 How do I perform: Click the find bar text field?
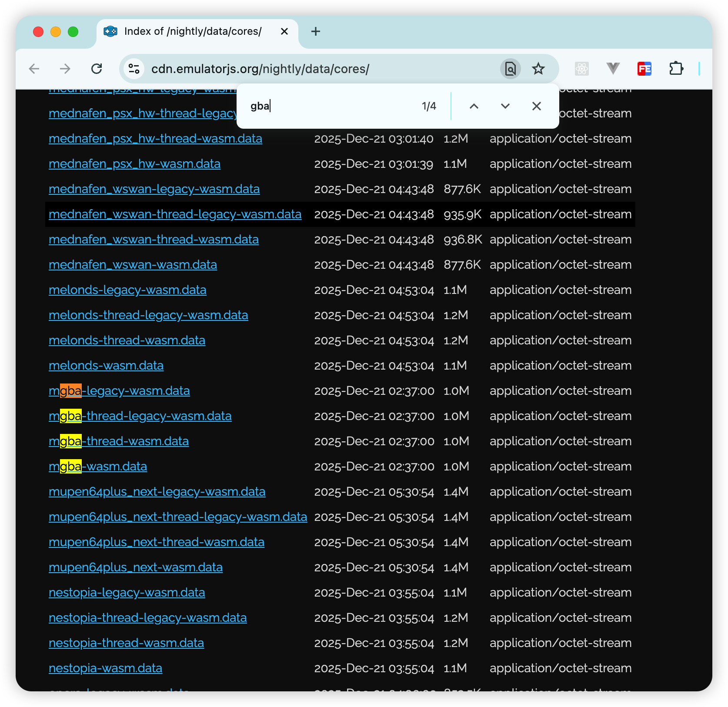click(x=331, y=106)
